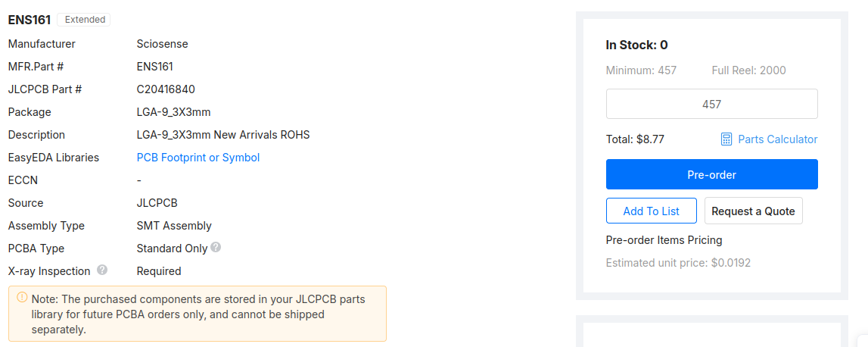Click the In Stock: 0 heading
Viewport: 868px width, 347px height.
click(636, 45)
